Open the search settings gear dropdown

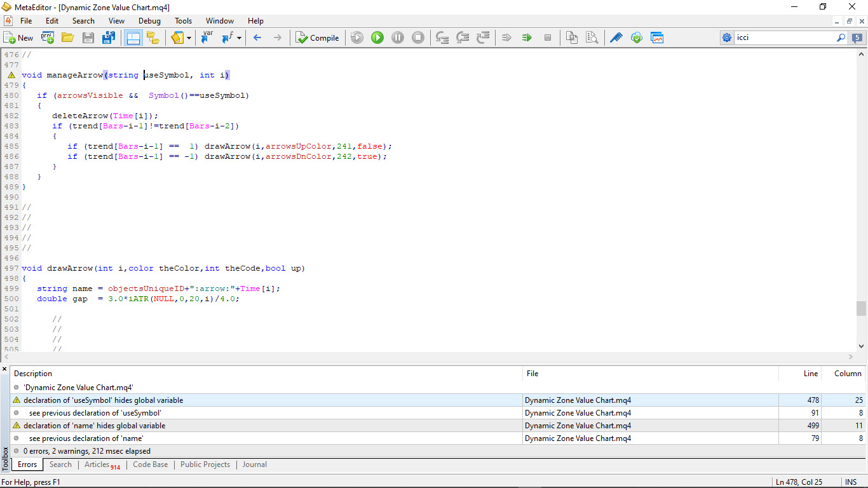tap(727, 38)
